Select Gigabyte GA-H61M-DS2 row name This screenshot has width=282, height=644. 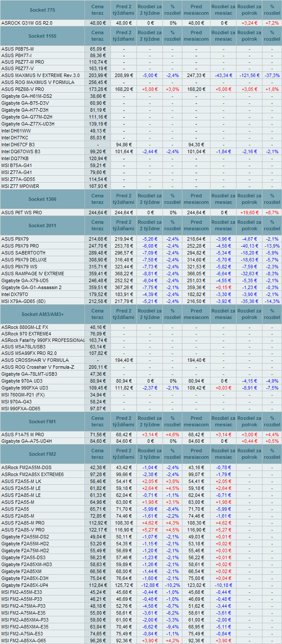click(x=26, y=96)
